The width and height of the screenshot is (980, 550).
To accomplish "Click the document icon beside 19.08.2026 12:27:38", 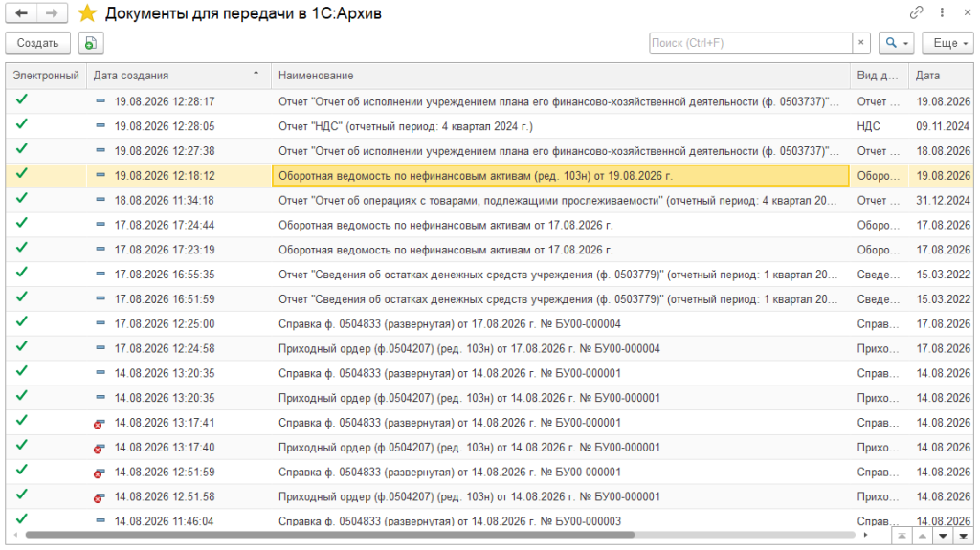I will coord(100,150).
